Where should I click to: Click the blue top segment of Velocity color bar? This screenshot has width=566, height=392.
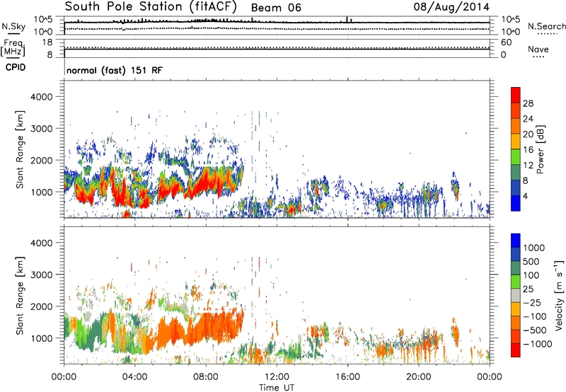tap(516, 241)
